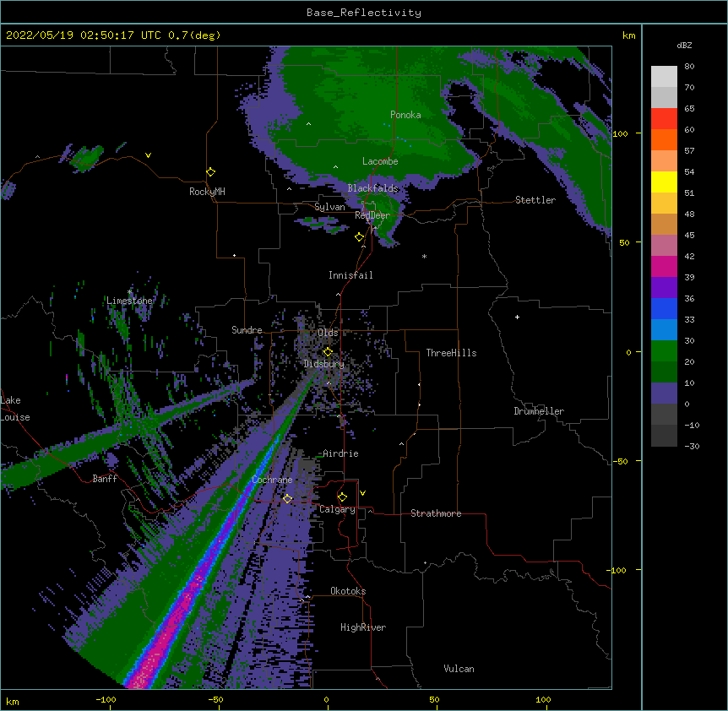Click the Base_Reflectivity title text
This screenshot has width=728, height=711.
pos(364,13)
